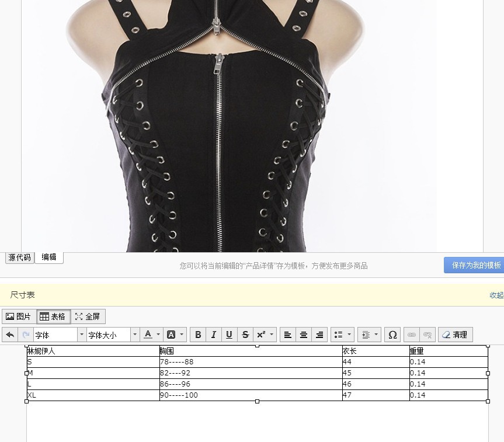Click the 林妮伊人 header cell
The height and width of the screenshot is (442, 504).
93,351
